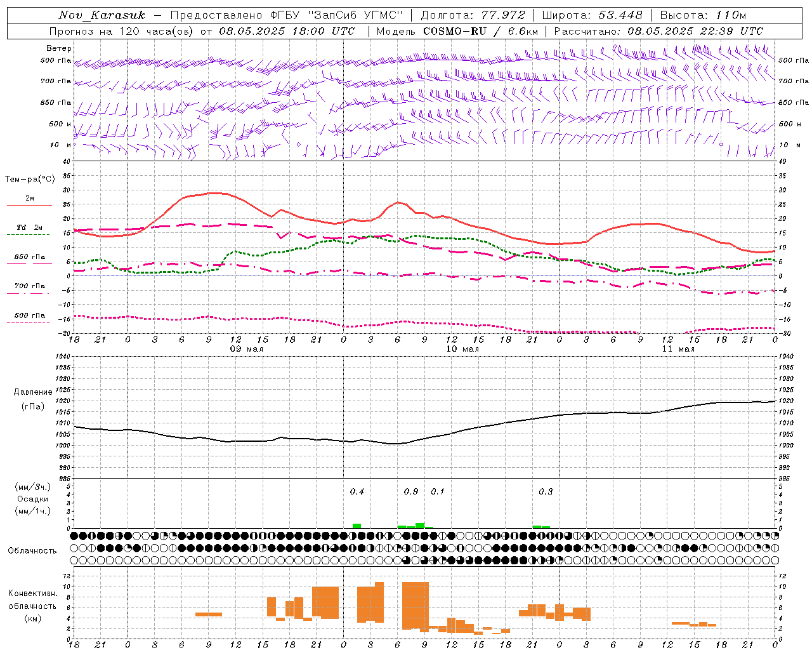Click the "Осадки" precipitation panel label
This screenshot has height=650, width=812.
(33, 499)
